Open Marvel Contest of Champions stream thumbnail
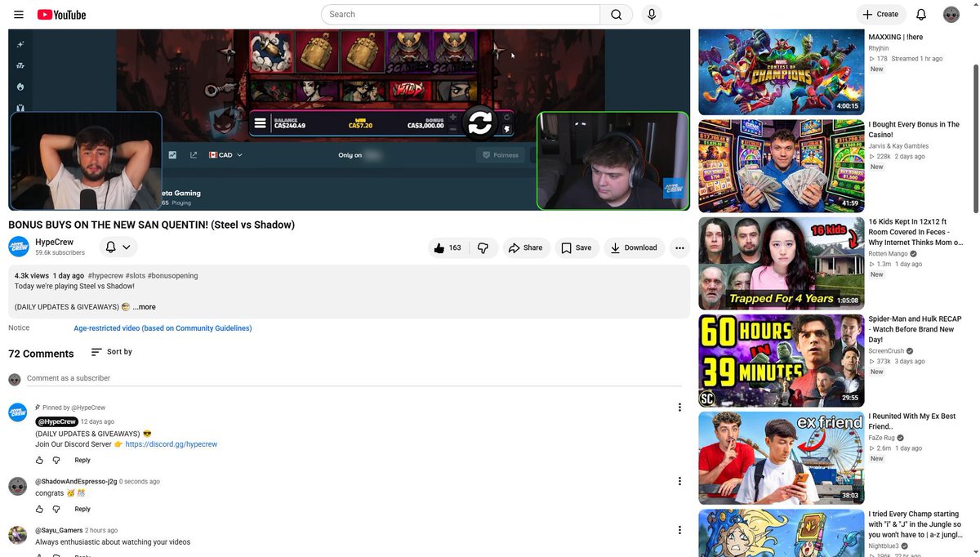 pos(781,72)
